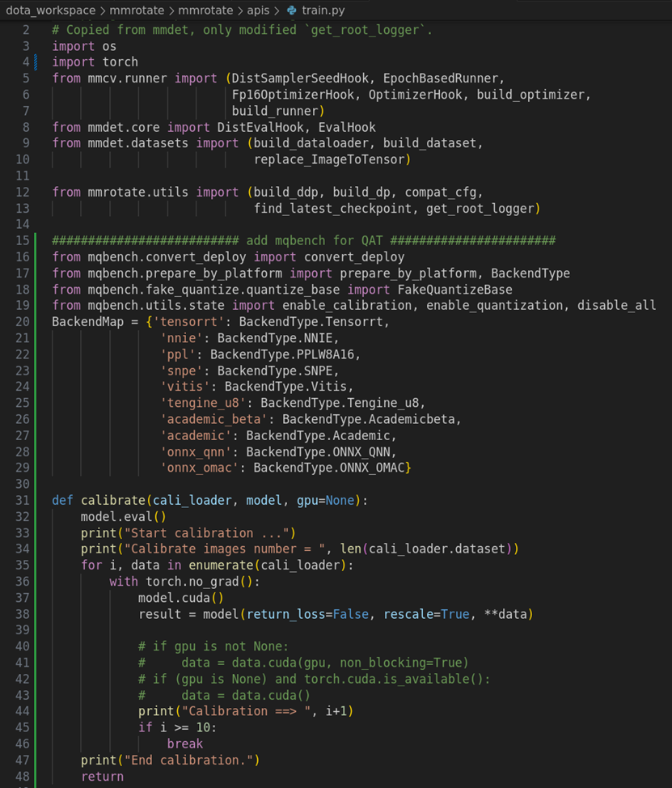Click line number 15 in the gutter
Screen dimensions: 672x788
(x=22, y=240)
